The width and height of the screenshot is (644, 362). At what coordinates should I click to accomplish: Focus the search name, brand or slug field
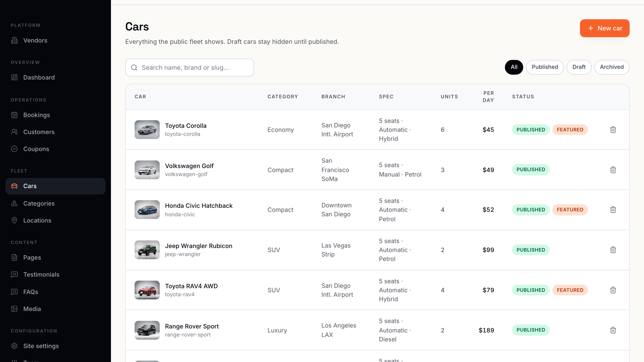click(x=190, y=68)
